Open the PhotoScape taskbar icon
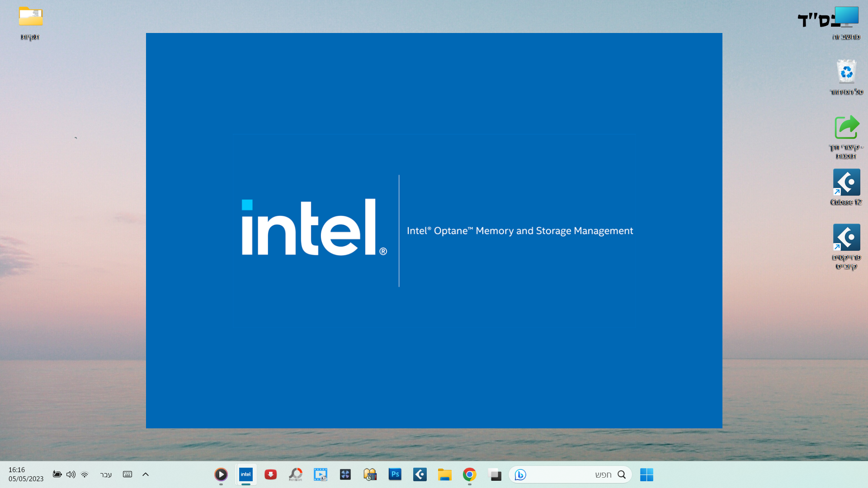This screenshot has width=868, height=488. point(296,474)
